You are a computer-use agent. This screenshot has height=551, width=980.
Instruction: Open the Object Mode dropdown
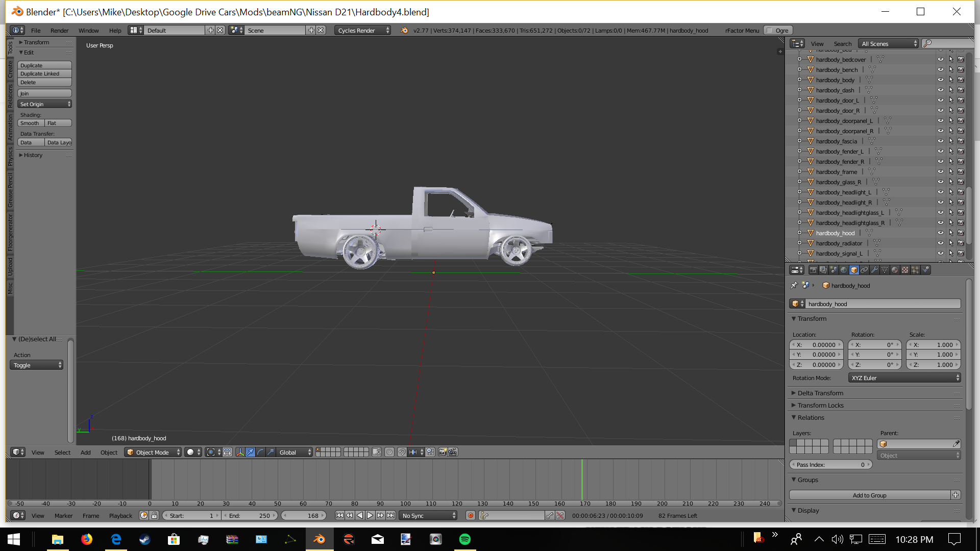tap(153, 452)
